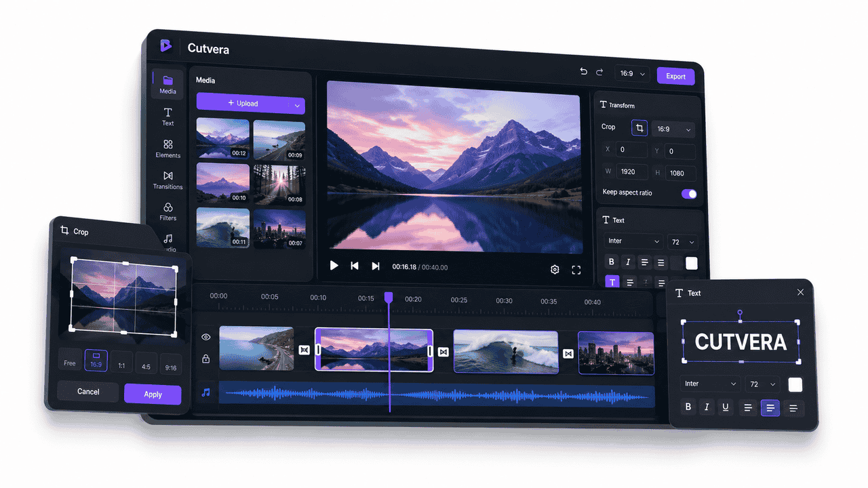Click the audio track music note icon
Viewport: 868px width, 488px height.
click(206, 392)
